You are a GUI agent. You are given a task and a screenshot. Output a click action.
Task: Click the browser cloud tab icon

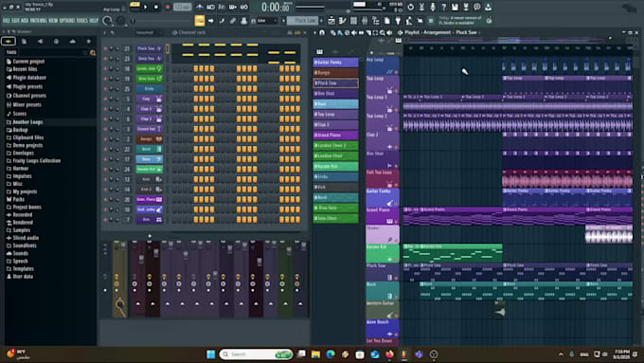(x=72, y=41)
